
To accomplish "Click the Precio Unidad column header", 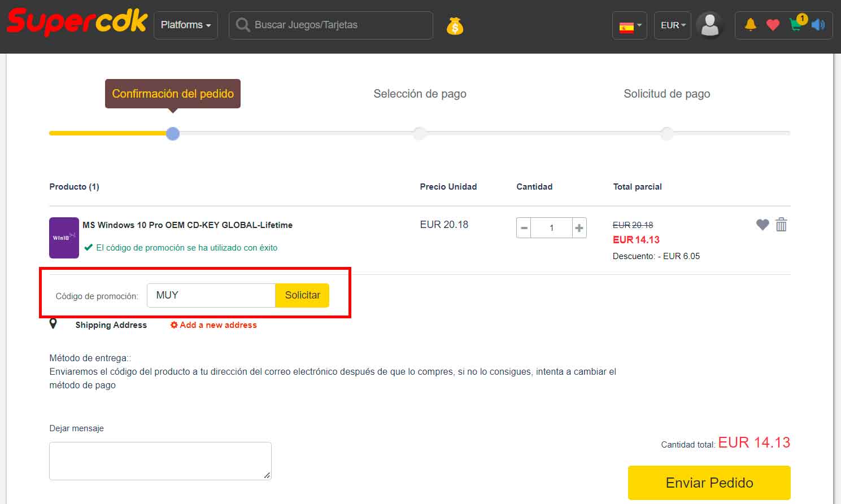I will (x=448, y=187).
